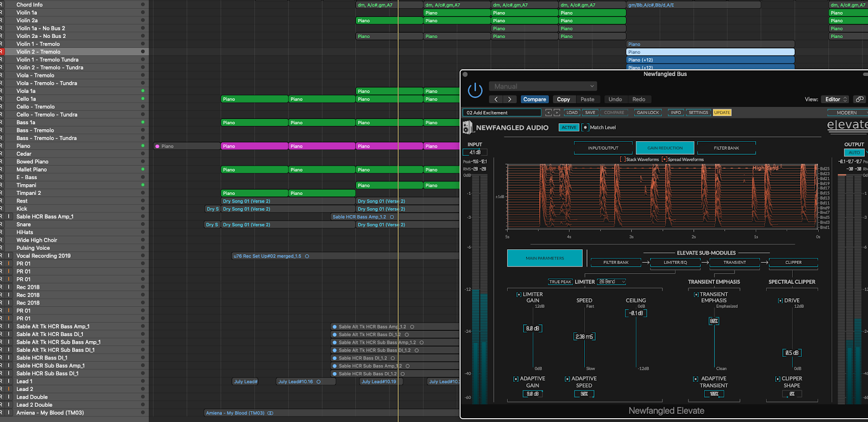Click the Newfangled Audio speaker logo

468,128
